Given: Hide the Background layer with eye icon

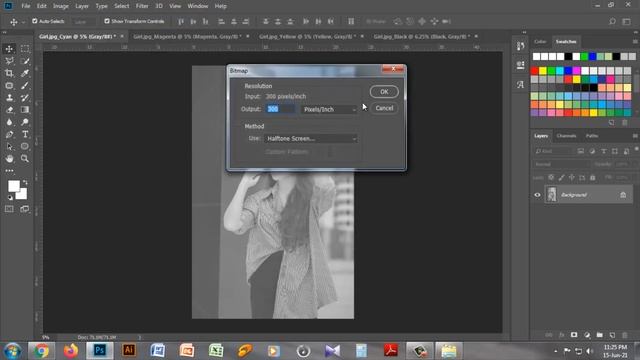Looking at the screenshot, I should (537, 195).
